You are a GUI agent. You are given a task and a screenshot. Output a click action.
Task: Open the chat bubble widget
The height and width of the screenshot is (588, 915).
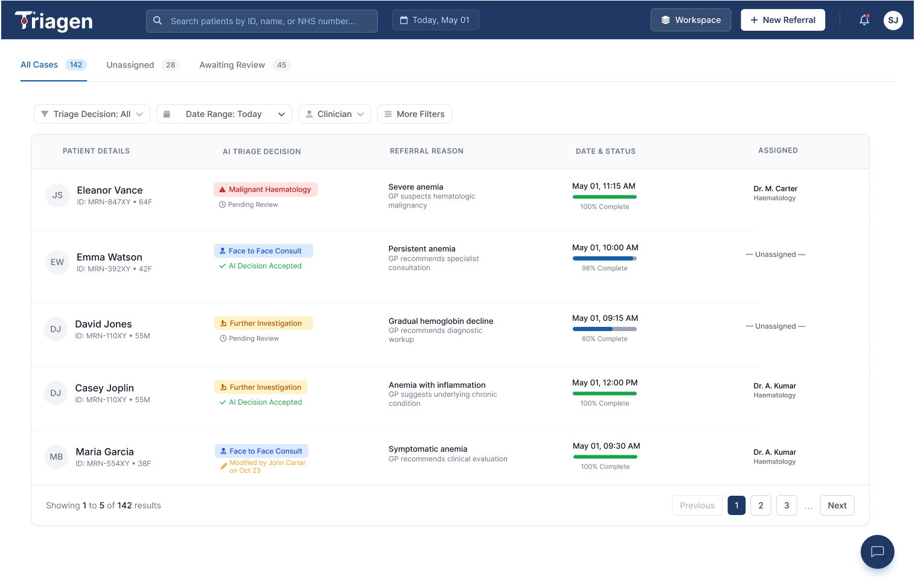click(x=878, y=552)
